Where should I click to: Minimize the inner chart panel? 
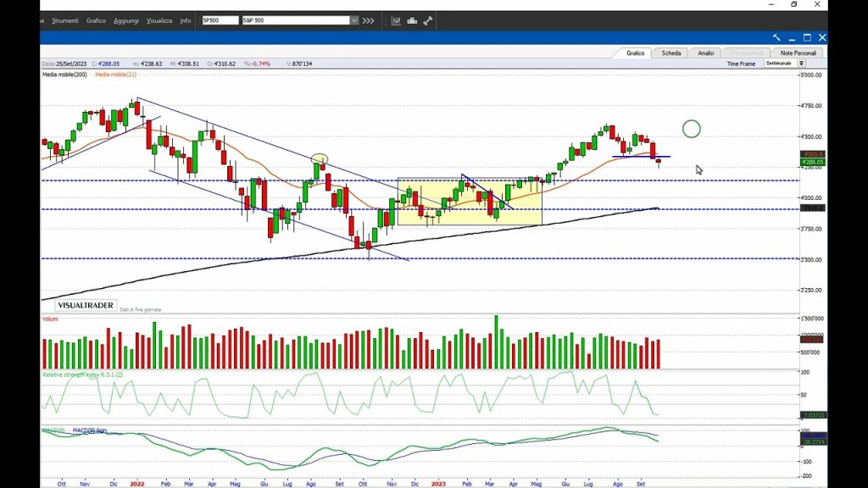click(x=792, y=37)
